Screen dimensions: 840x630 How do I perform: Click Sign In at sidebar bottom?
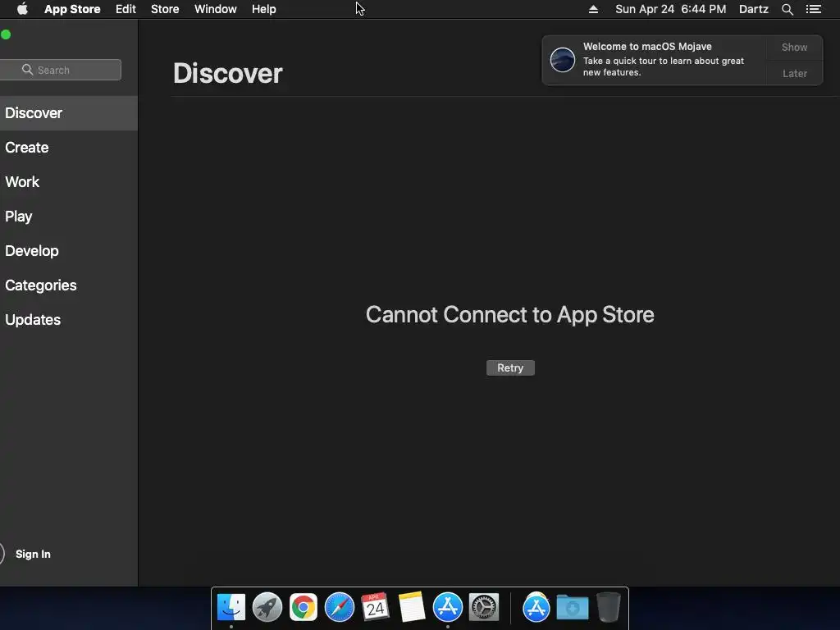click(33, 554)
